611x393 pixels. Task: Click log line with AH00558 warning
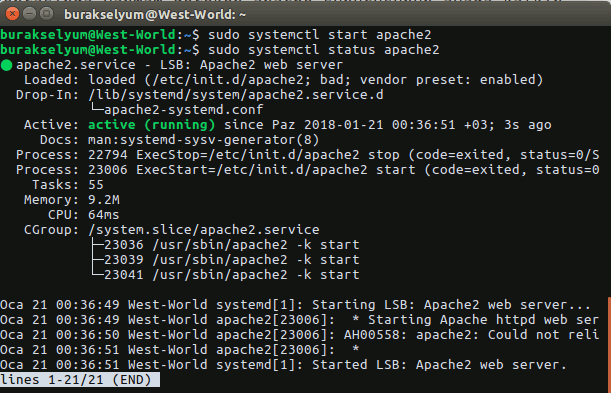tap(299, 335)
